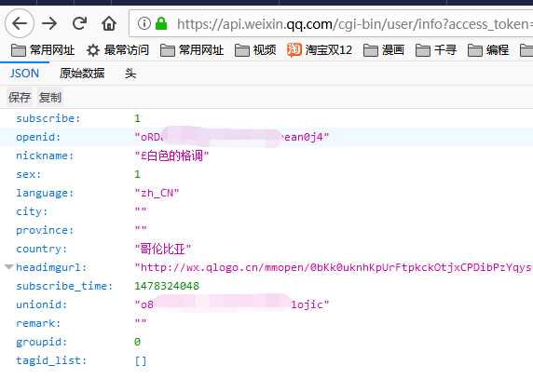Focus the address bar URL field

[331, 23]
